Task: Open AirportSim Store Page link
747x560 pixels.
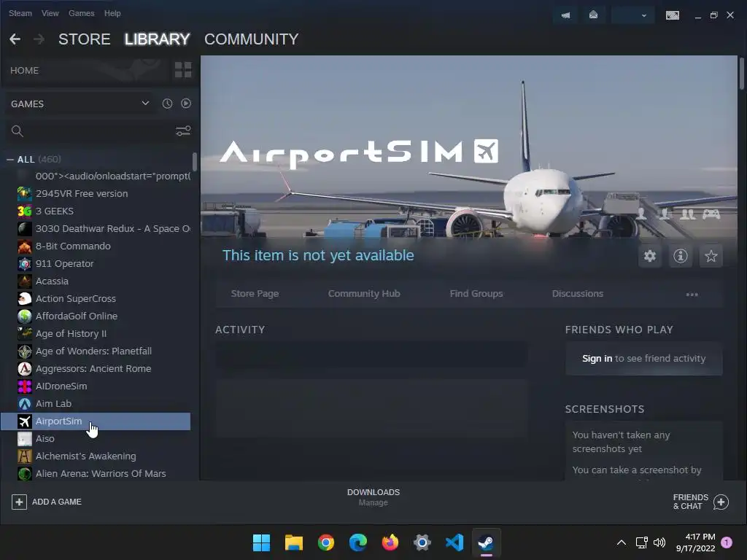Action: point(255,294)
